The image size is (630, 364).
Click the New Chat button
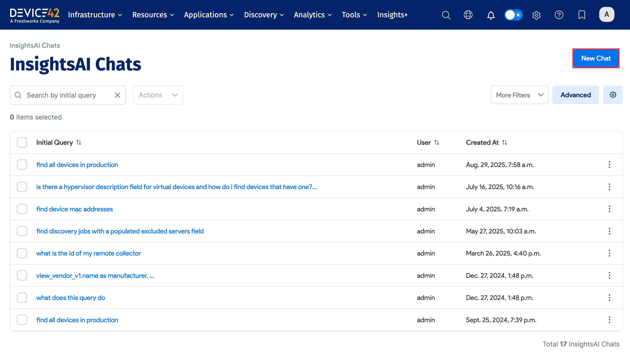point(596,58)
